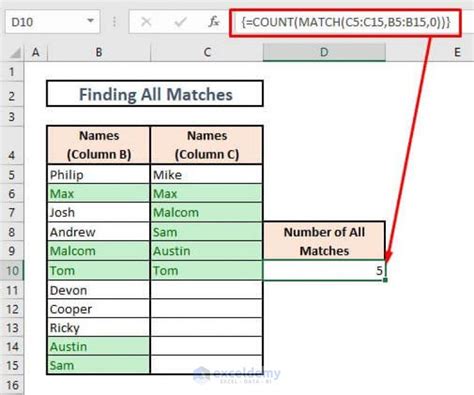474x395 pixels.
Task: Open the Insert Function fx dialog
Action: coord(213,22)
